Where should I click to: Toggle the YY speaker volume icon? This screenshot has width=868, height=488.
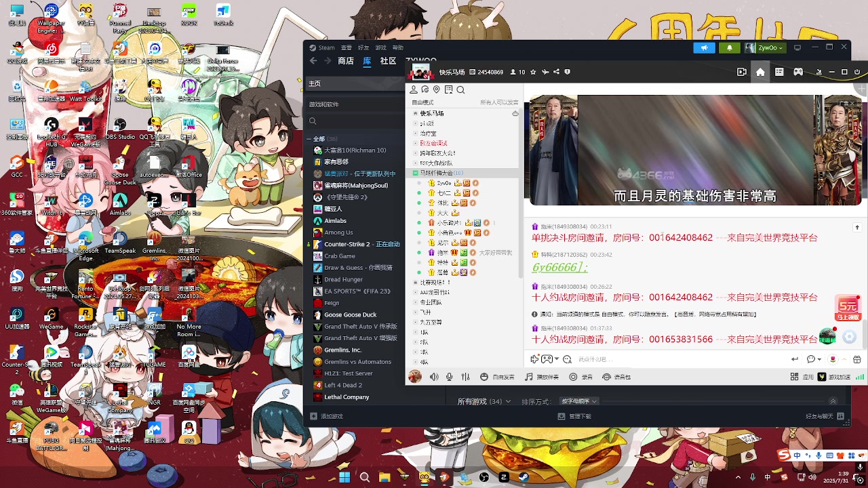434,377
